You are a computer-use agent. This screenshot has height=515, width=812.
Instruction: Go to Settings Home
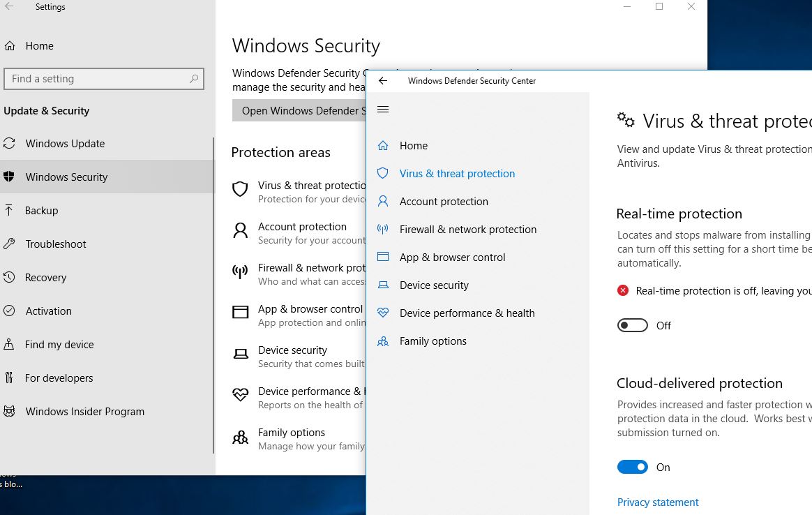(x=39, y=46)
